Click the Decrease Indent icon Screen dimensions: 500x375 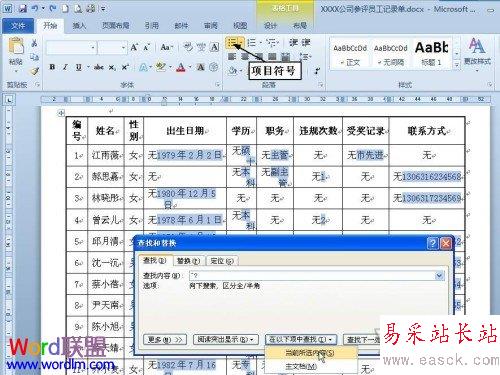[294, 43]
